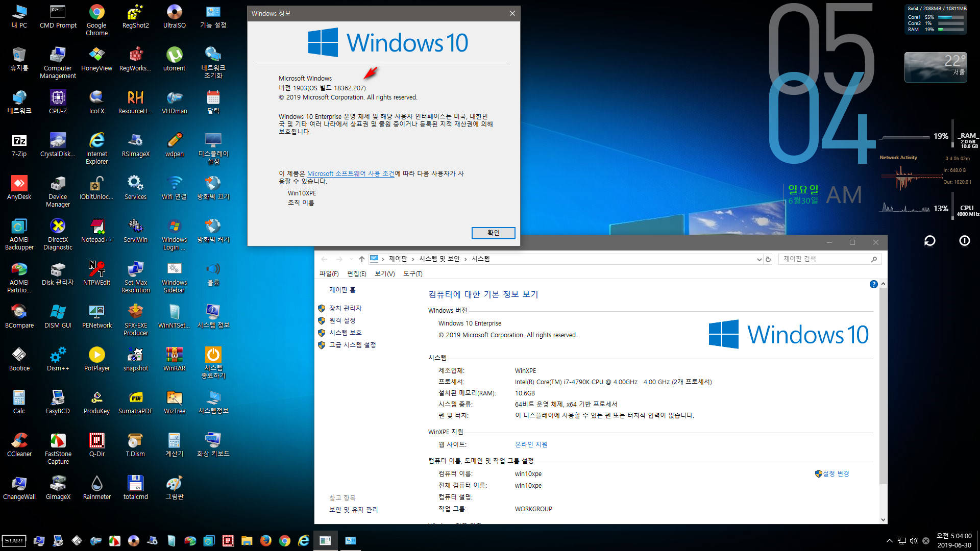
Task: Open the RegShot2 desktop shortcut
Action: tap(135, 16)
